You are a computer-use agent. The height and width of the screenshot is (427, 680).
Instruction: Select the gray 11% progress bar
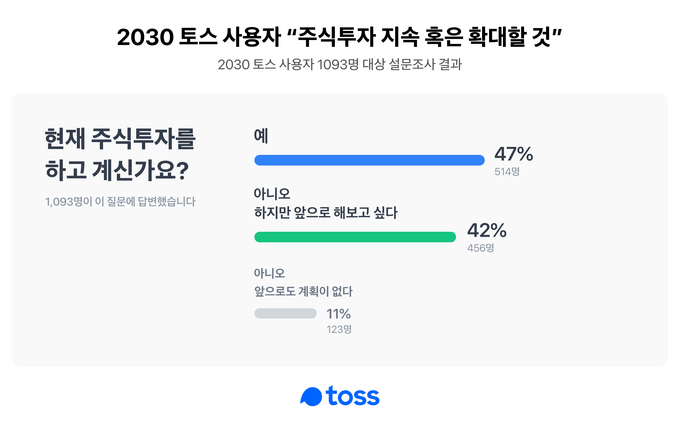point(285,313)
